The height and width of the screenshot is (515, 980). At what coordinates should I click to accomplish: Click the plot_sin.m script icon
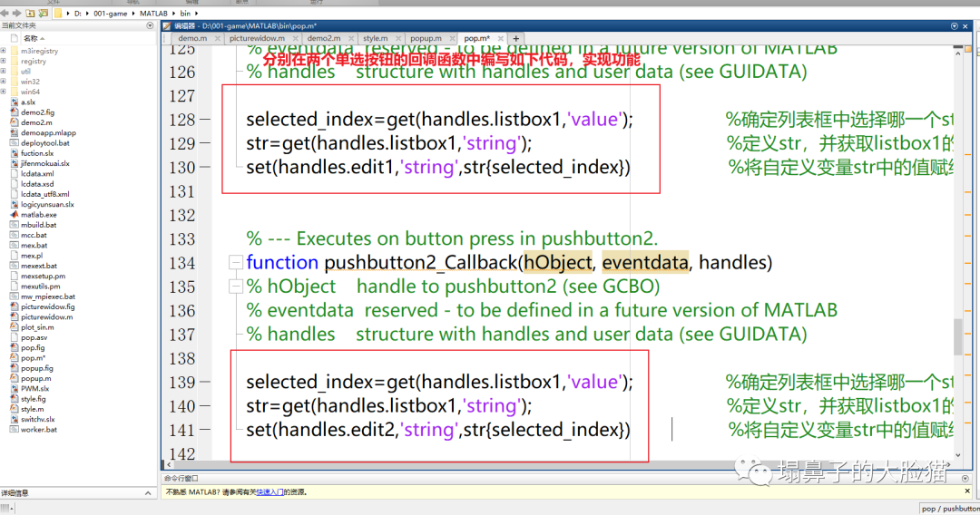[x=15, y=327]
